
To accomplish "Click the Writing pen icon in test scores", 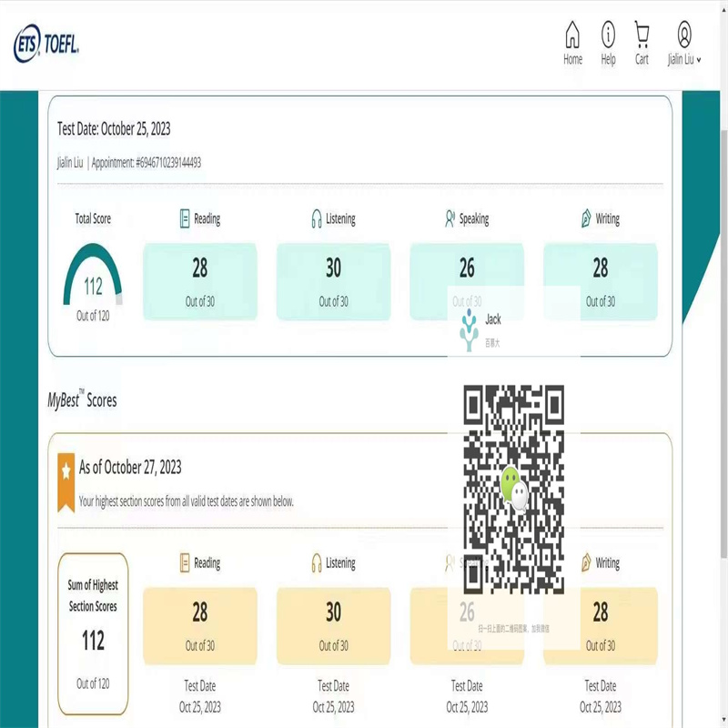I will pos(586,218).
